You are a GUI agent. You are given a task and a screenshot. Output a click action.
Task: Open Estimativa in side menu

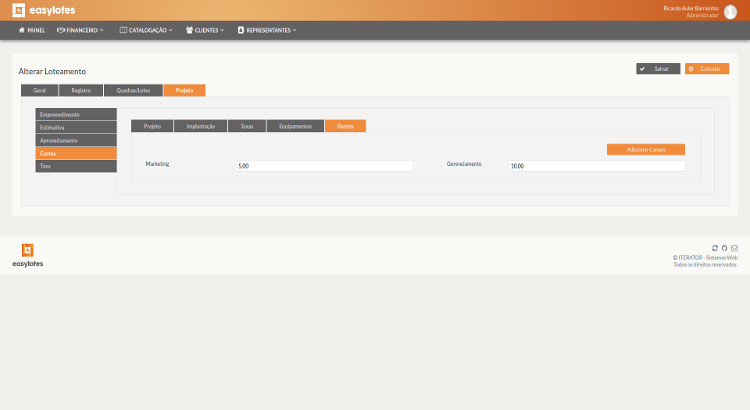[76, 127]
